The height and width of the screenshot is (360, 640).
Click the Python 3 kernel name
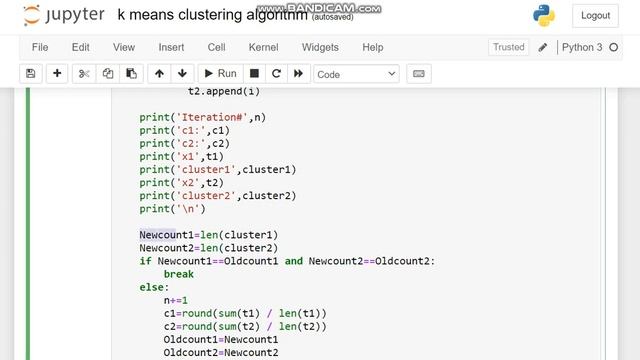(x=582, y=47)
